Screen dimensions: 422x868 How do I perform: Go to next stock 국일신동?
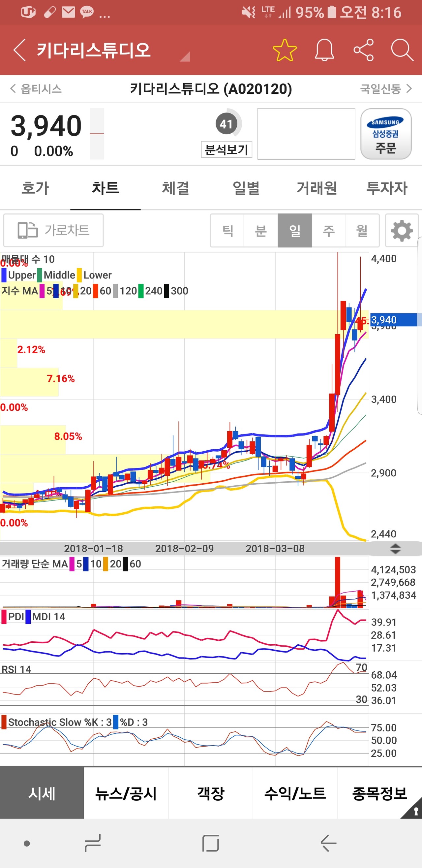point(386,89)
